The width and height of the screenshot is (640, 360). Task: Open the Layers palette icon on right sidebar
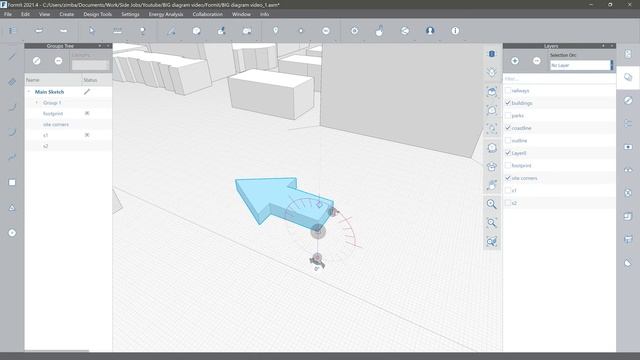[628, 77]
